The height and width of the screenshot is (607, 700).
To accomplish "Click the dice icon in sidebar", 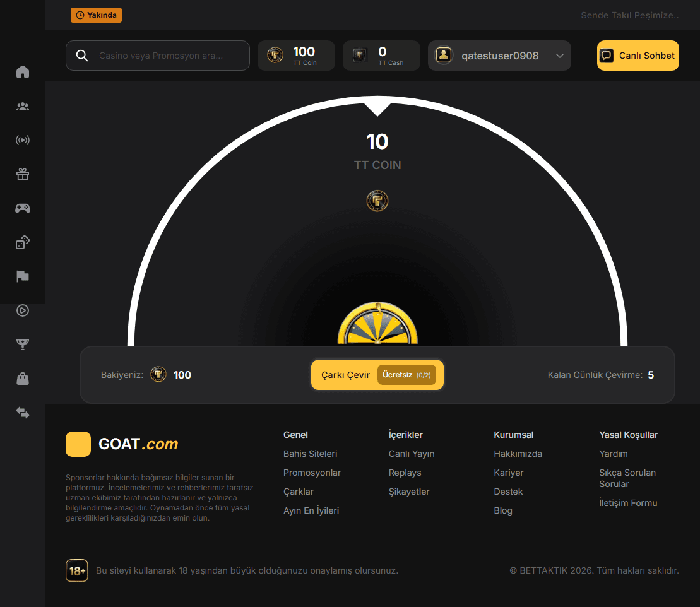I will pos(23,242).
